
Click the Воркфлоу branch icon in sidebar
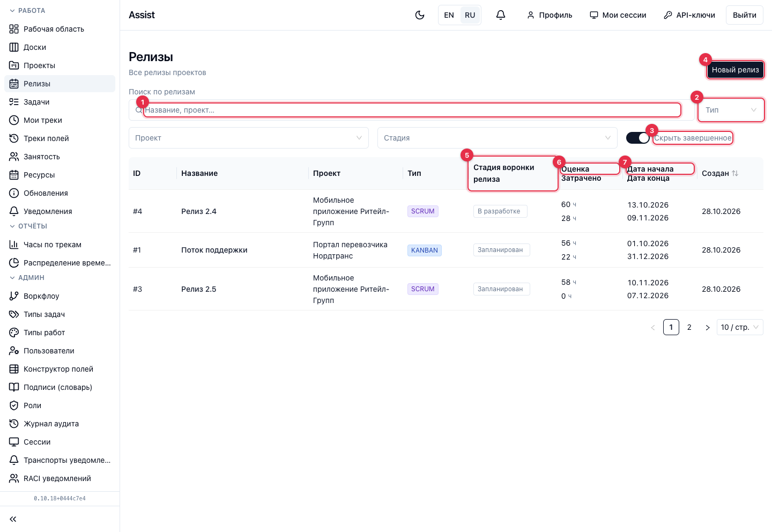[x=14, y=296]
